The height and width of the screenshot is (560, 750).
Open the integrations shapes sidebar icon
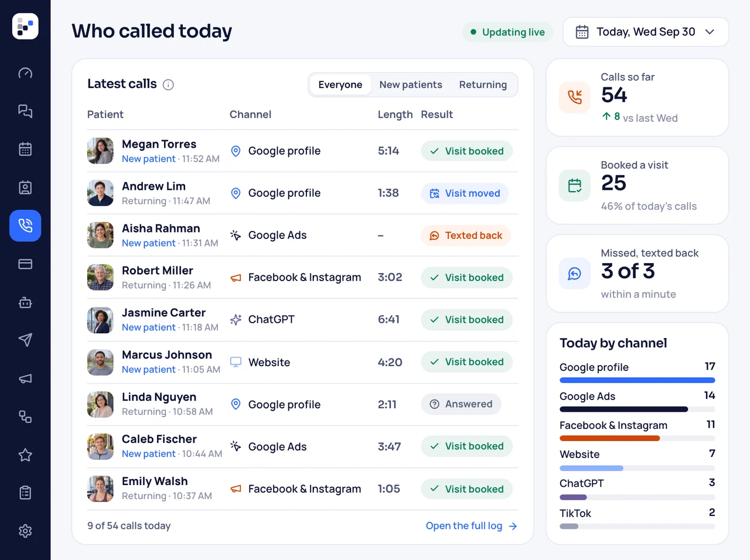[25, 416]
